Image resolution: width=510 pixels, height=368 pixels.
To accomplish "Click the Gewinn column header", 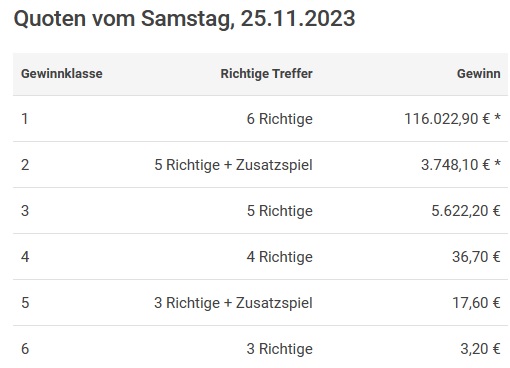I will coord(479,74).
